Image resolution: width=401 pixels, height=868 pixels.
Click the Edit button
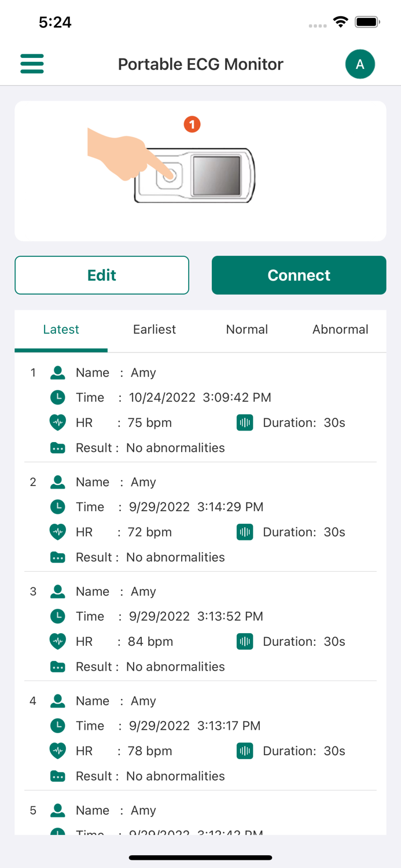[102, 275]
